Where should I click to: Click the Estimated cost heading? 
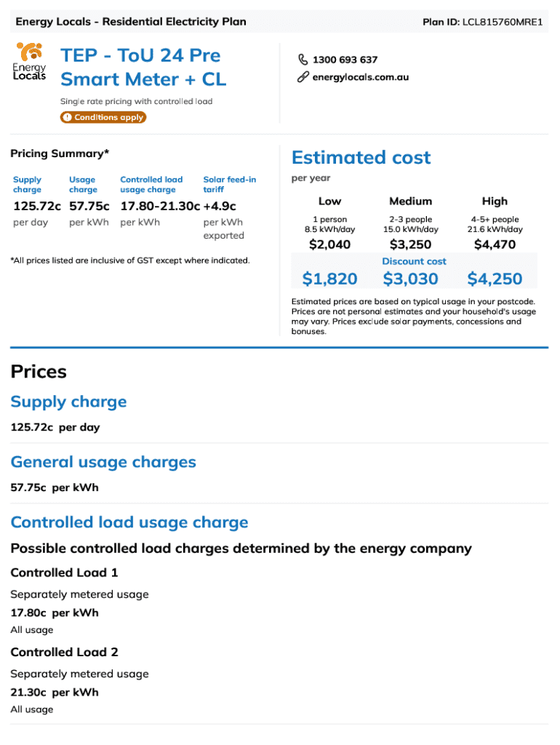[361, 157]
